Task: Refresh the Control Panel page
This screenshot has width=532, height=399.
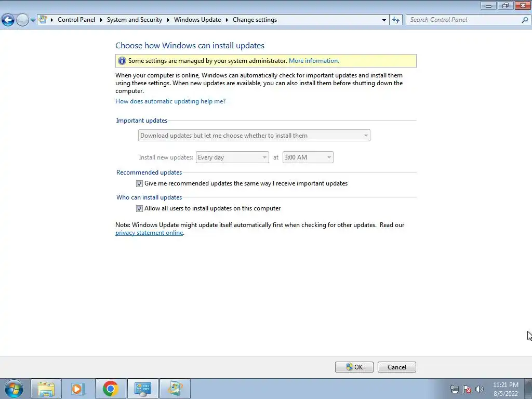Action: 395,20
